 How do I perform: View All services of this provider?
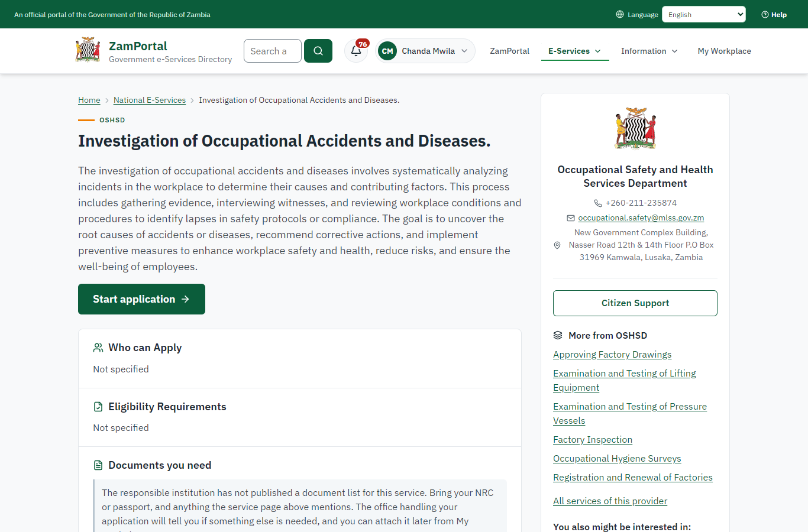(x=610, y=501)
